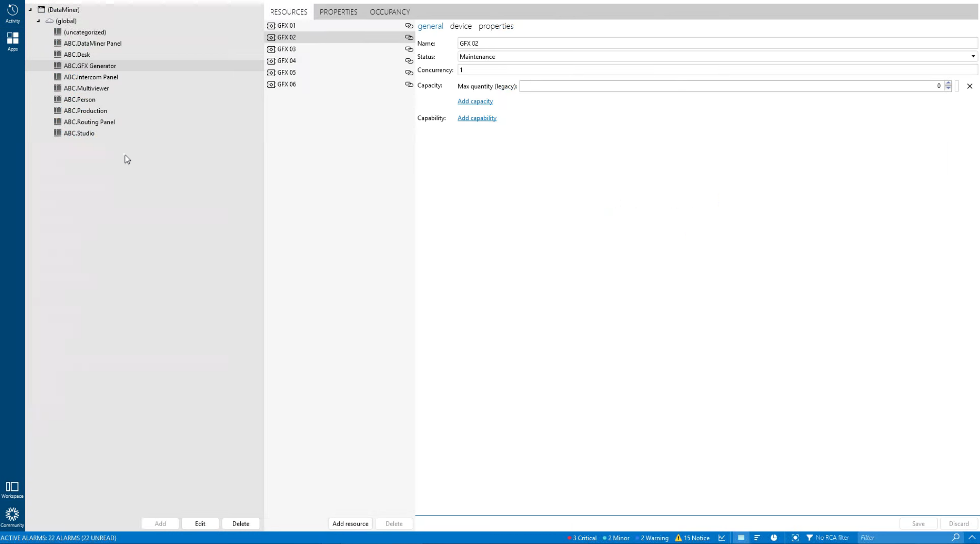Click the global cloud icon in tree
Viewport: 980px width, 544px height.
click(50, 21)
